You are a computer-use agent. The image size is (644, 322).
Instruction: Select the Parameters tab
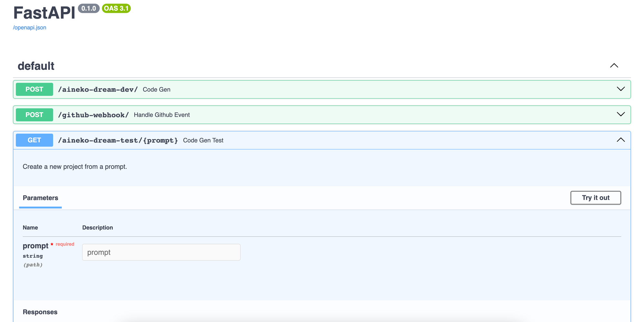pyautogui.click(x=41, y=198)
